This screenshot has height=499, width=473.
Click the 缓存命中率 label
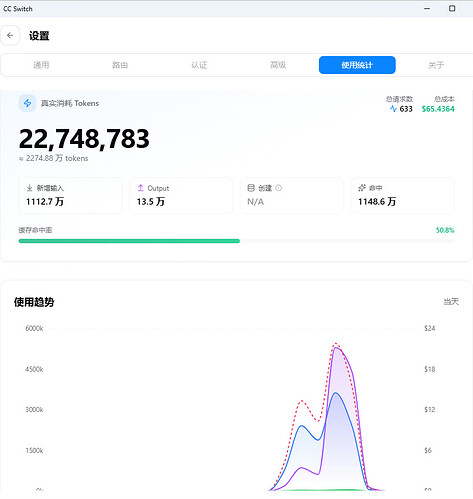pyautogui.click(x=35, y=230)
